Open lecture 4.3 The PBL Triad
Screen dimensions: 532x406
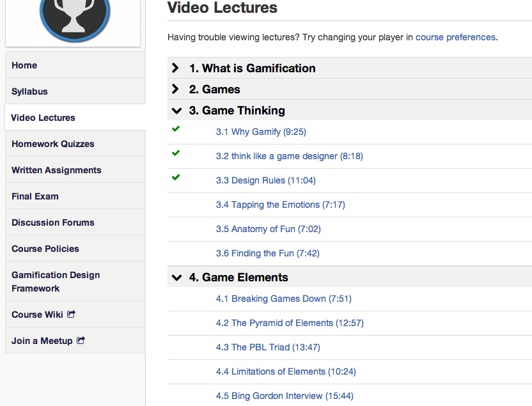pos(268,347)
